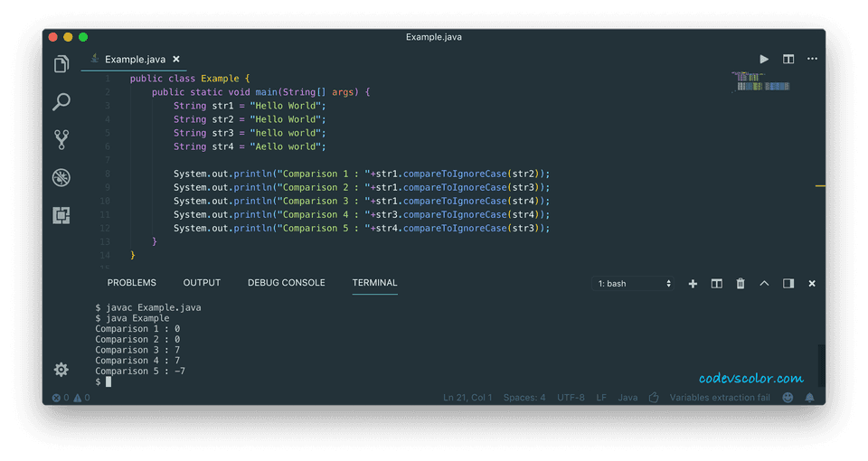The height and width of the screenshot is (461, 868).
Task: Click terminal output 'Comparison 3 : 7'
Action: tap(137, 350)
